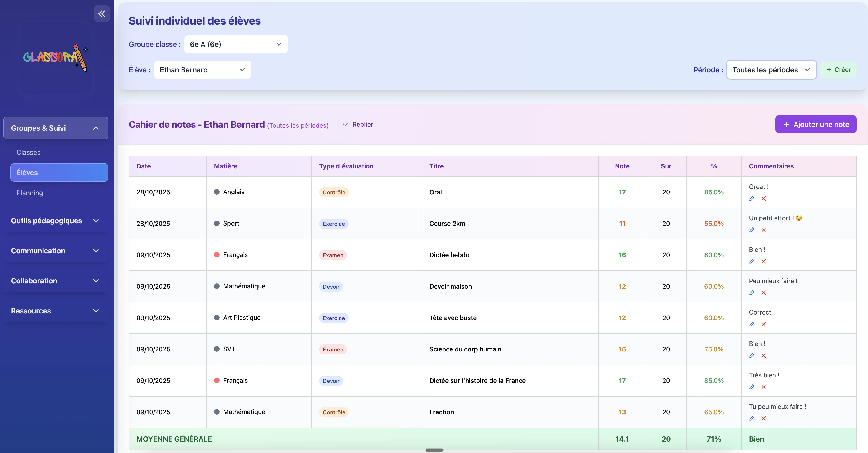Edit the Anglais Oral note pencil icon
Image resolution: width=868 pixels, height=453 pixels.
pos(752,198)
